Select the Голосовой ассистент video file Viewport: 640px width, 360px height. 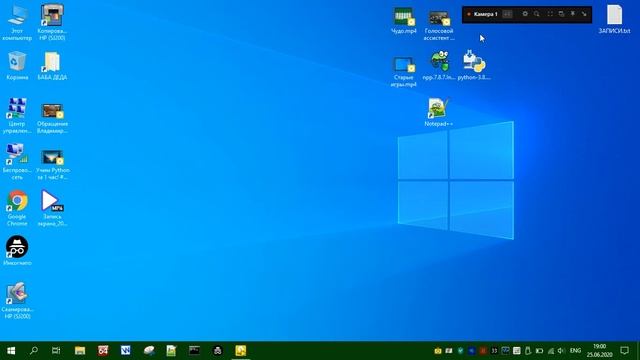pyautogui.click(x=439, y=25)
